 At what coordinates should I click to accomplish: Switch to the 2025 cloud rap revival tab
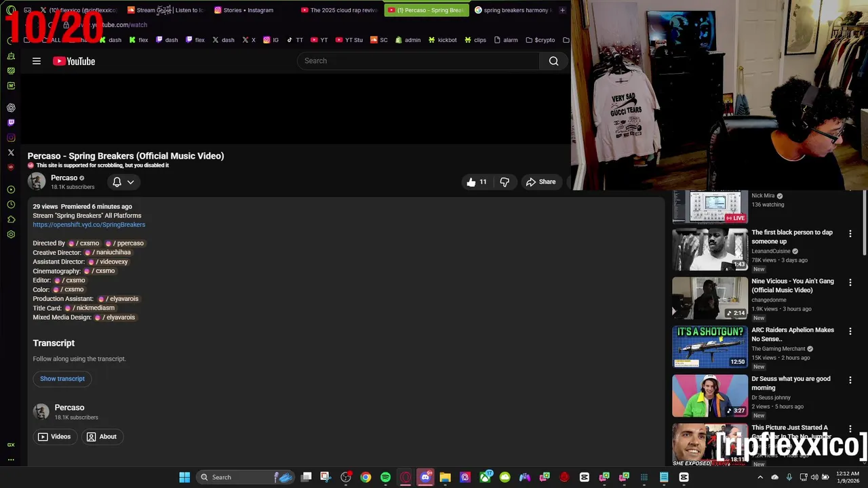pos(339,10)
